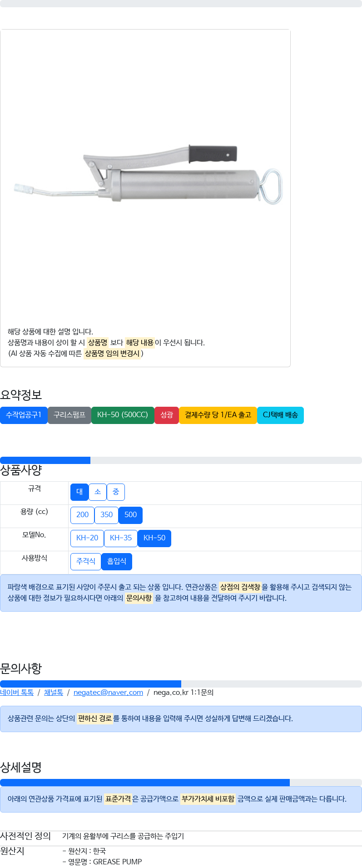This screenshot has width=362, height=868.
Task: Click the green KH-50 (500CC) tag
Action: click(x=123, y=415)
